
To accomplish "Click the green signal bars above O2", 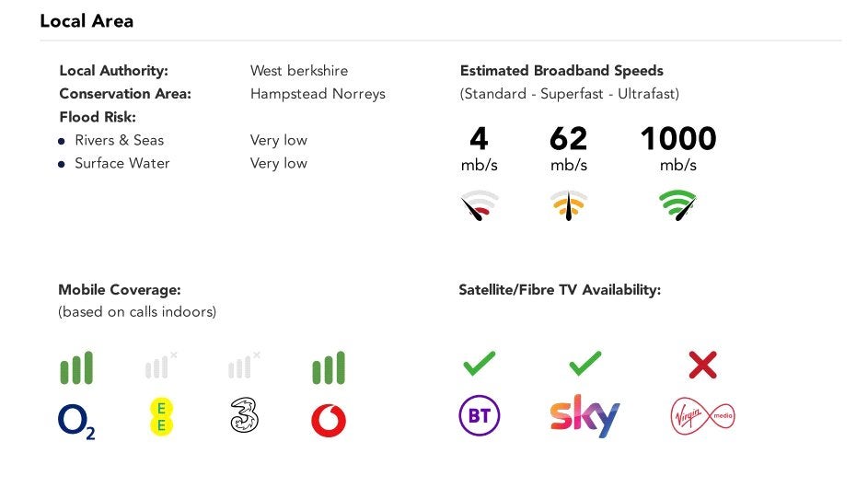I will (x=76, y=367).
